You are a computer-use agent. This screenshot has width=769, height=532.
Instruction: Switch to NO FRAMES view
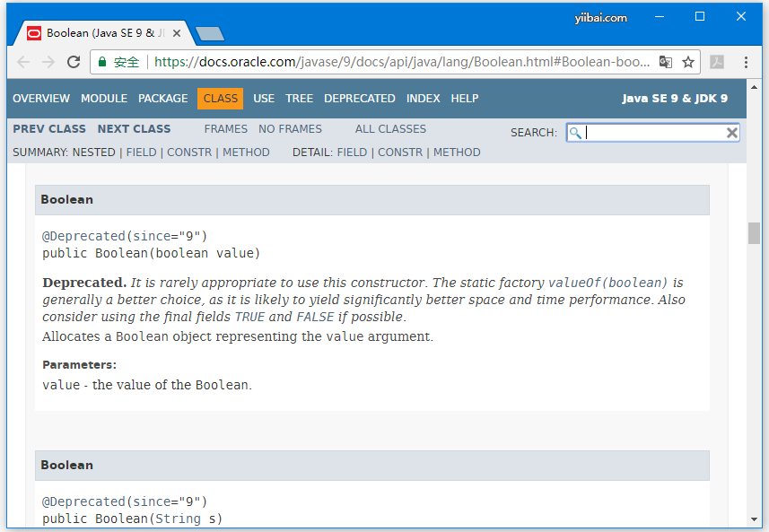(x=290, y=128)
